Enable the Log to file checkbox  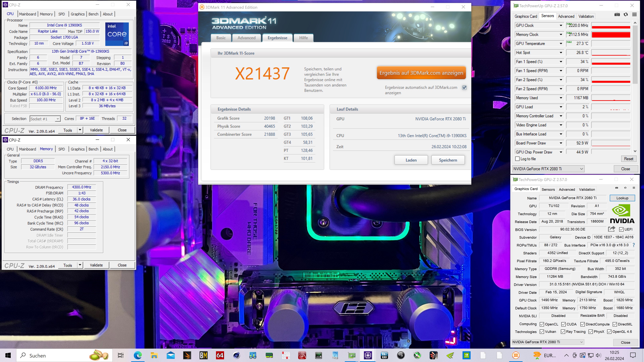pyautogui.click(x=518, y=159)
